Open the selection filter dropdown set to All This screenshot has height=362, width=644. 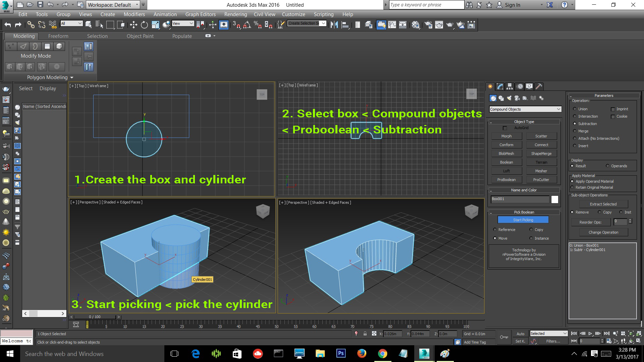pos(71,23)
